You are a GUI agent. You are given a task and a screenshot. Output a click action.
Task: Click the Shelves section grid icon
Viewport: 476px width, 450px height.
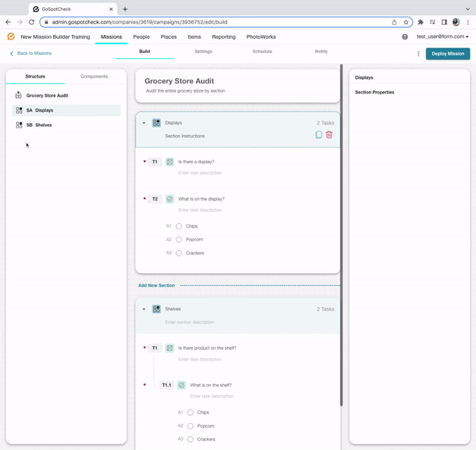[x=156, y=309]
